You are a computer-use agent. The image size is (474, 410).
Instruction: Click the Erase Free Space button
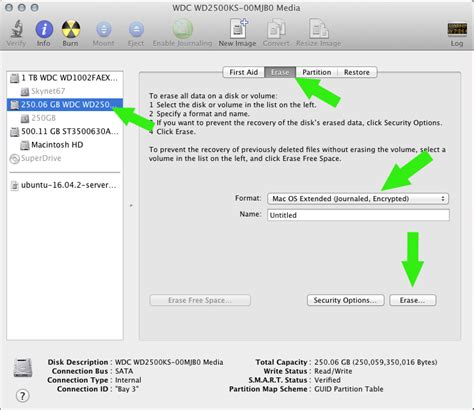(200, 300)
